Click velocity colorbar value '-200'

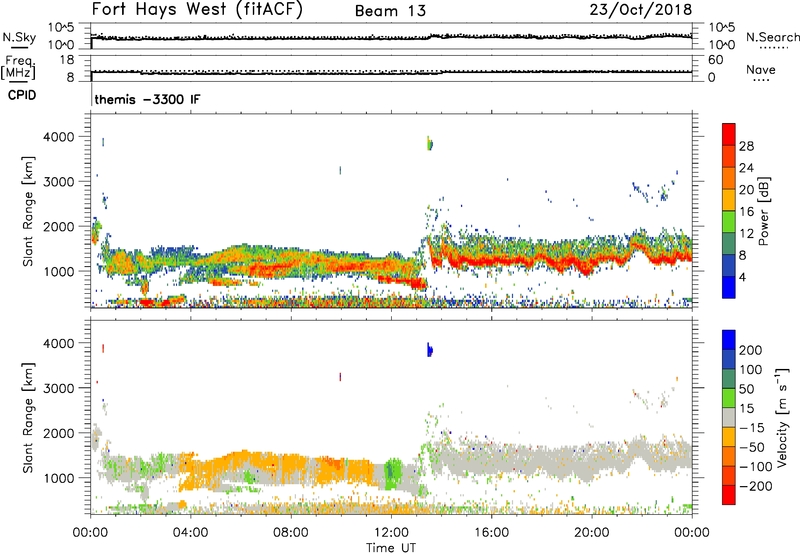click(756, 486)
